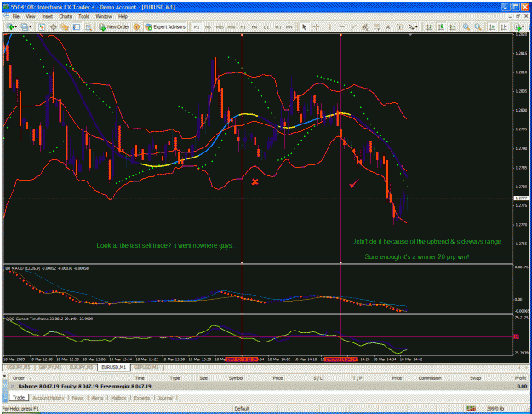Screen dimensions: 532x414
Task: Open the Profiles dropdown icon
Action: point(26,26)
